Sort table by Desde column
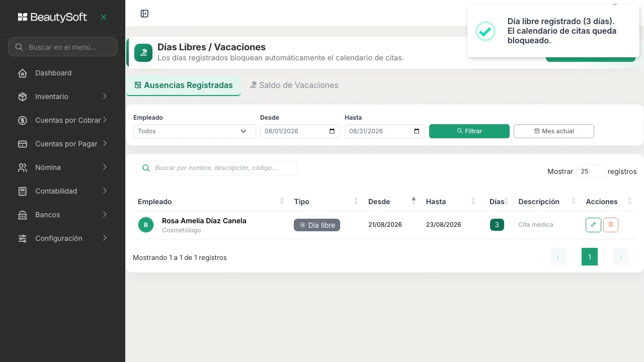Viewport: 644px width, 362px height. (x=392, y=202)
